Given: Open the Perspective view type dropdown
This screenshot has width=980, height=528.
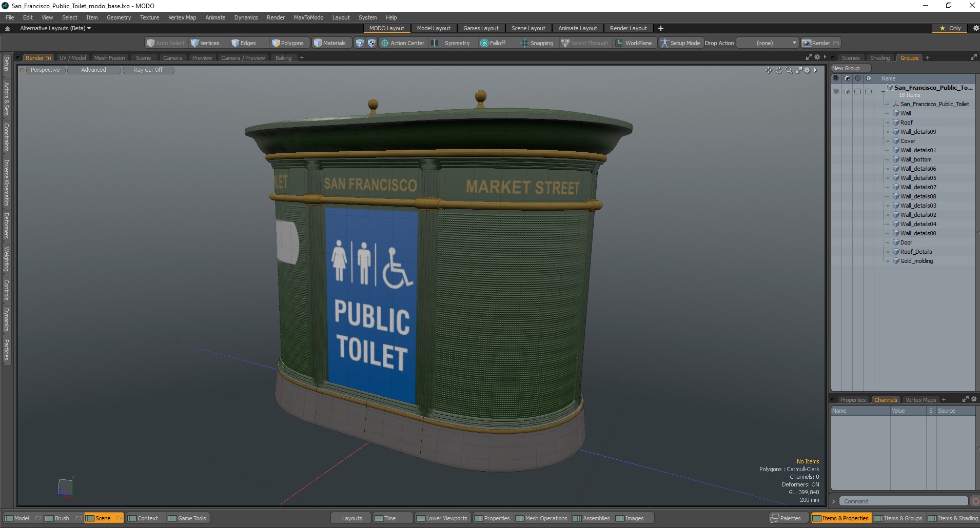Looking at the screenshot, I should [45, 70].
